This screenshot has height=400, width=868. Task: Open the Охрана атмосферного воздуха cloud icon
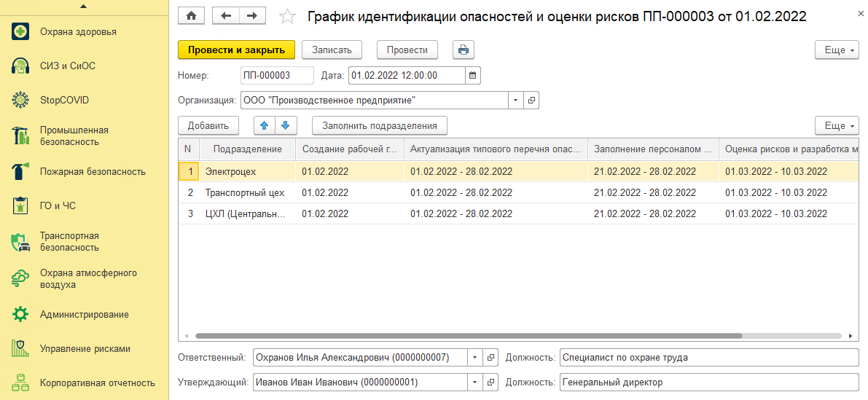click(x=20, y=279)
